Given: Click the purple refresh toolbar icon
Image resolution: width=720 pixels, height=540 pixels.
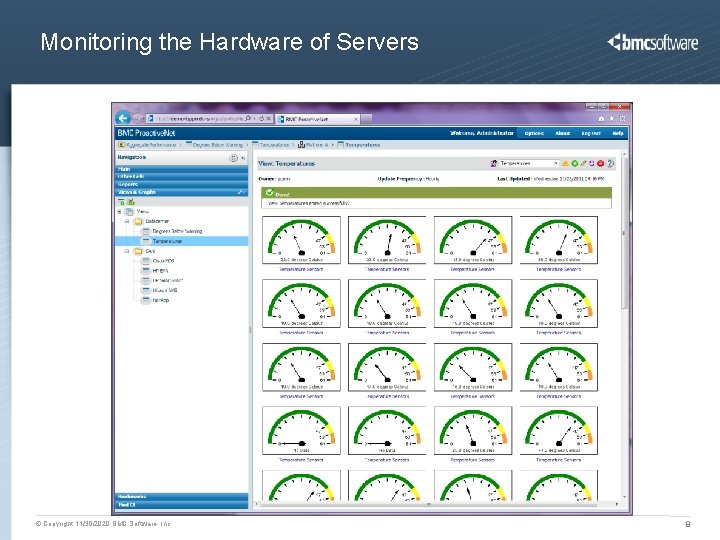Looking at the screenshot, I should (x=591, y=163).
